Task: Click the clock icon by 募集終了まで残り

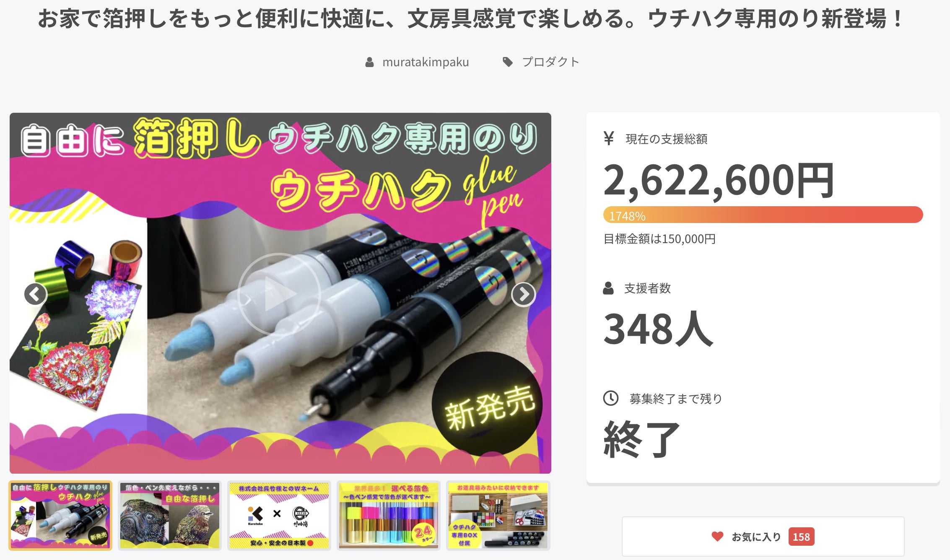Action: (x=611, y=398)
